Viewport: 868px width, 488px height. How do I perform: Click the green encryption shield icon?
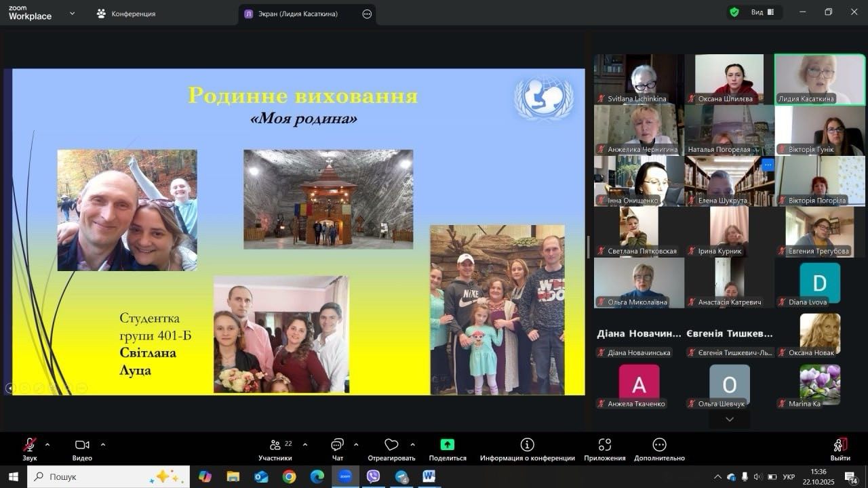(x=734, y=12)
